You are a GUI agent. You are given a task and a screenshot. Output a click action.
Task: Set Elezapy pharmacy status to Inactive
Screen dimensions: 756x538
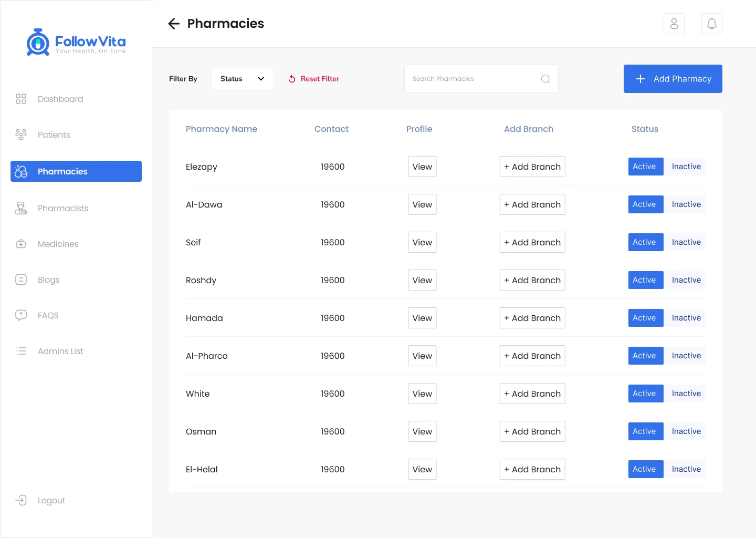point(686,167)
